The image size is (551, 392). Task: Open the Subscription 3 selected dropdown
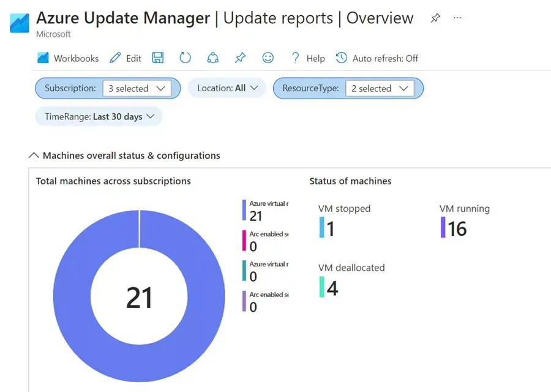(x=137, y=88)
